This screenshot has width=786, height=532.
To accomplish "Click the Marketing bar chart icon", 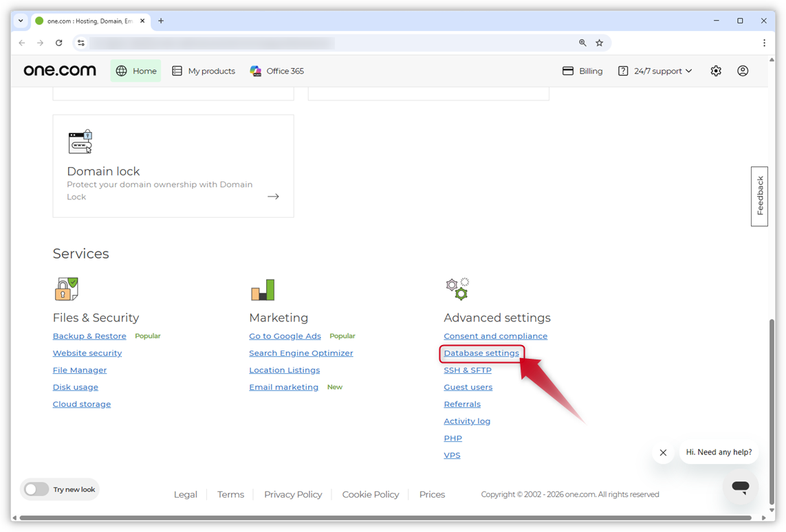I will [x=263, y=289].
